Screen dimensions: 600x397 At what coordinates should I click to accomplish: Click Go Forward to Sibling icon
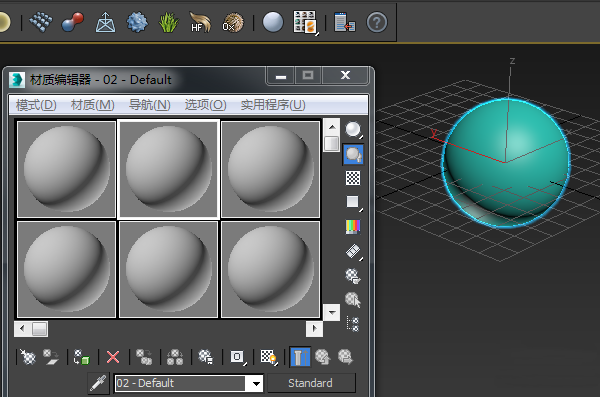click(x=346, y=357)
